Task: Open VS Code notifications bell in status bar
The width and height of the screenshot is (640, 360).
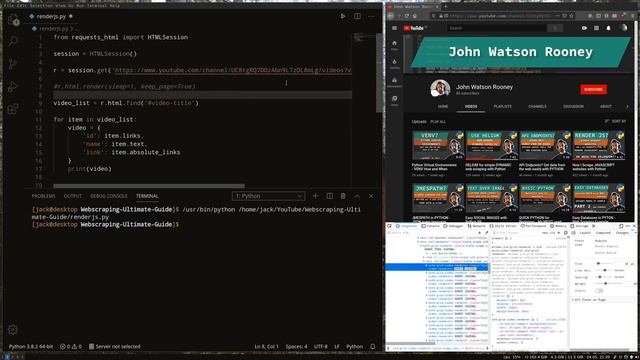Action: [373, 347]
